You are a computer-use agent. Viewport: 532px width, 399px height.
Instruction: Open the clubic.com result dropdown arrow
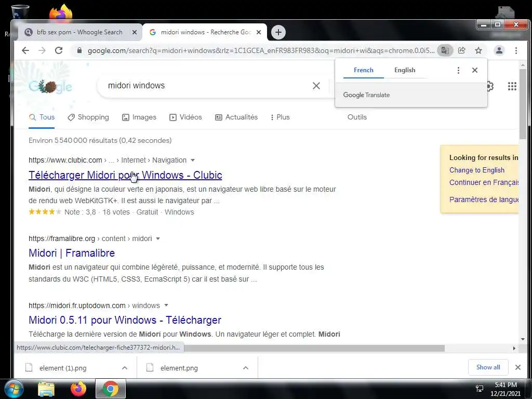[x=193, y=160]
